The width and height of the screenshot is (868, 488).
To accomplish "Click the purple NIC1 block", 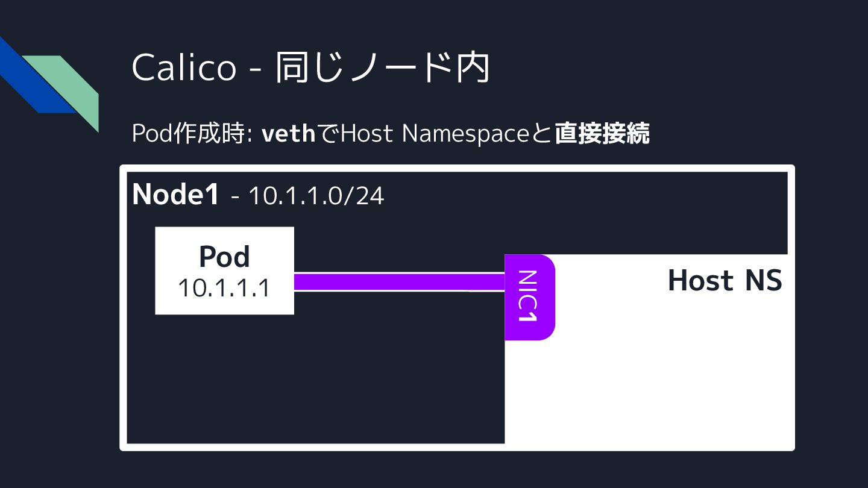I will [x=529, y=297].
